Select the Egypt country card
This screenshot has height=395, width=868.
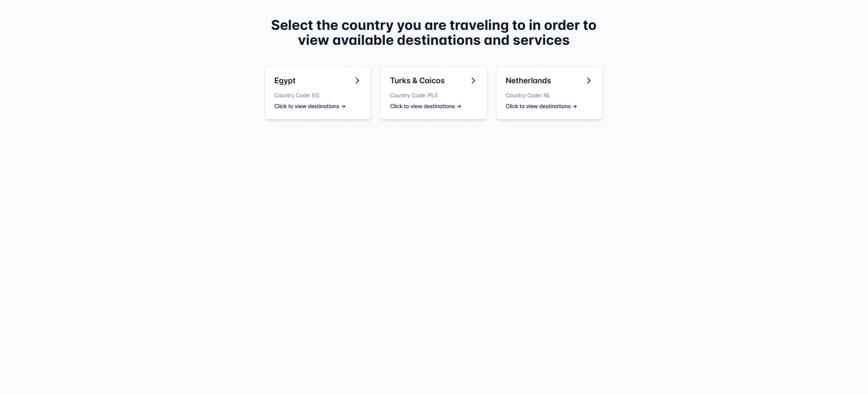[x=317, y=93]
